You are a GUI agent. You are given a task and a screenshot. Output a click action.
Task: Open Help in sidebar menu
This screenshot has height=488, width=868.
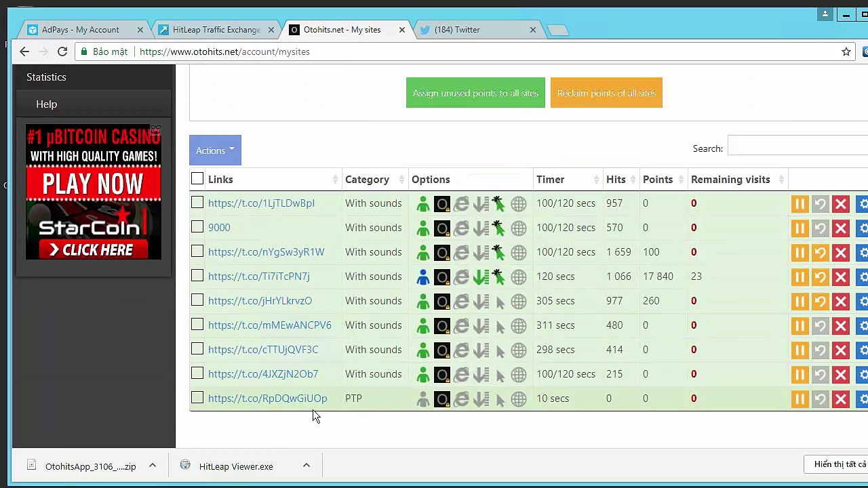click(94, 104)
